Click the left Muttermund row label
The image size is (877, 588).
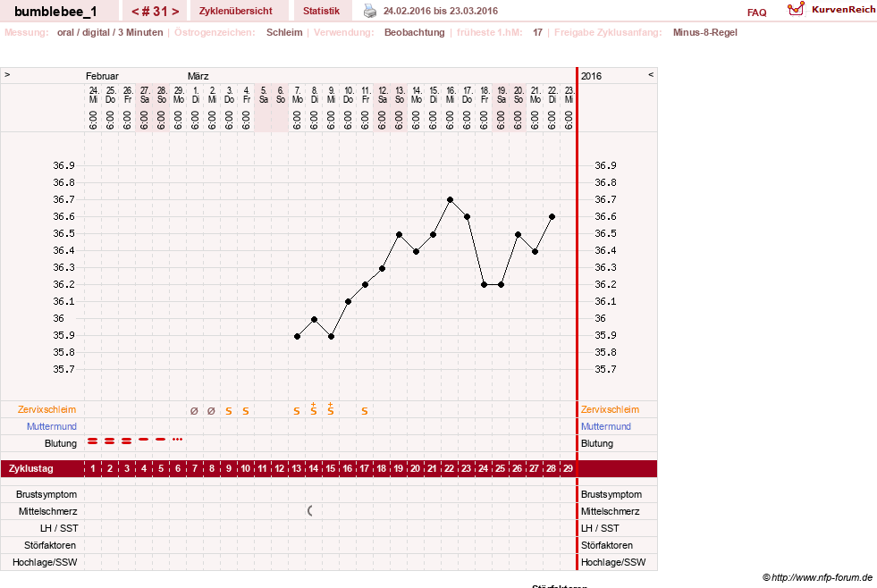click(x=52, y=426)
